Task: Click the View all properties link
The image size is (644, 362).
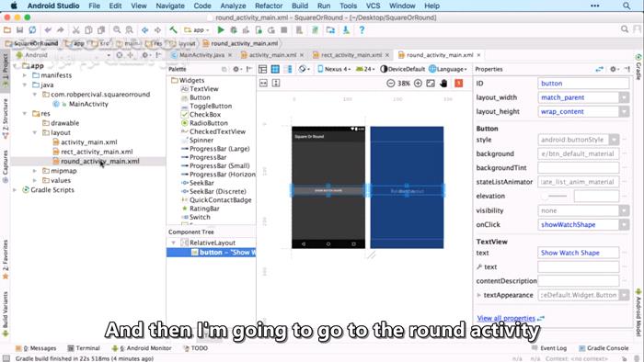Action: point(506,318)
